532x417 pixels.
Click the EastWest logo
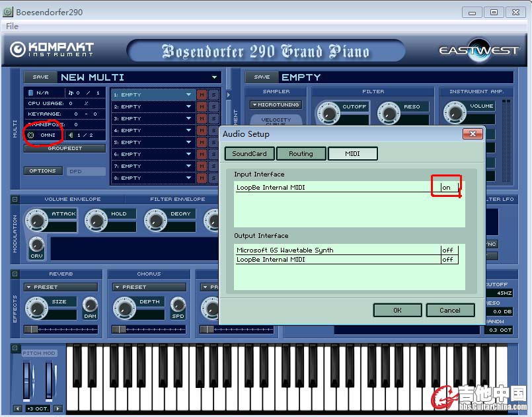(478, 50)
